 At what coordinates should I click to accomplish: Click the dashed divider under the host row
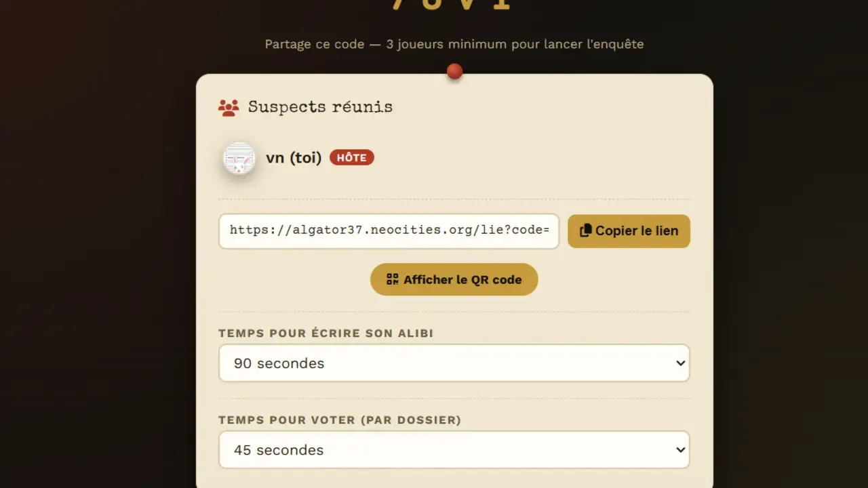point(454,199)
